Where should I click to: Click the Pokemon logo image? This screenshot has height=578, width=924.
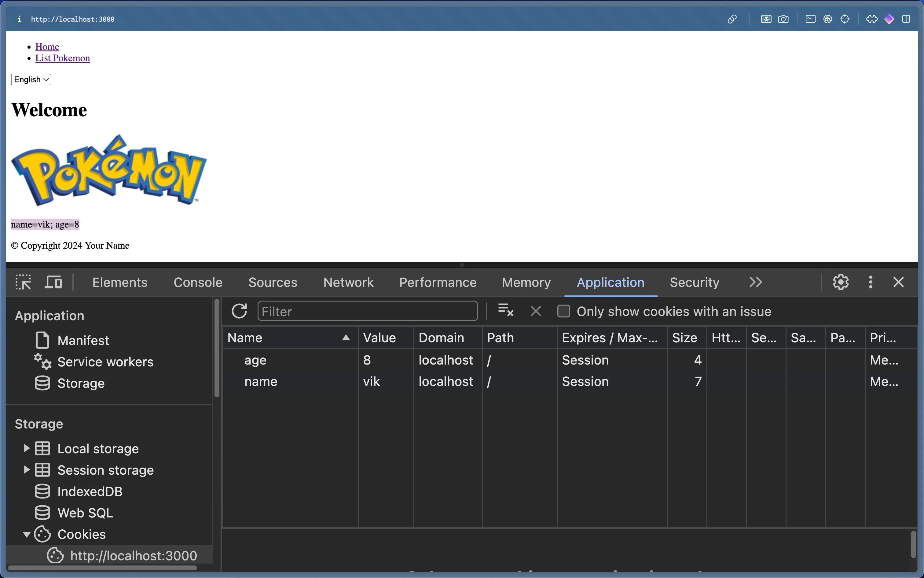pyautogui.click(x=109, y=170)
